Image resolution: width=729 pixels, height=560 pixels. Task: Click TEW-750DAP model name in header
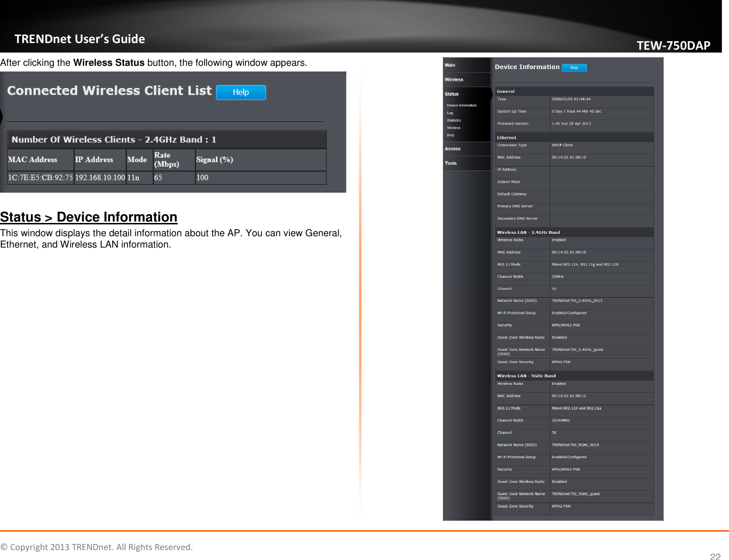[x=673, y=45]
